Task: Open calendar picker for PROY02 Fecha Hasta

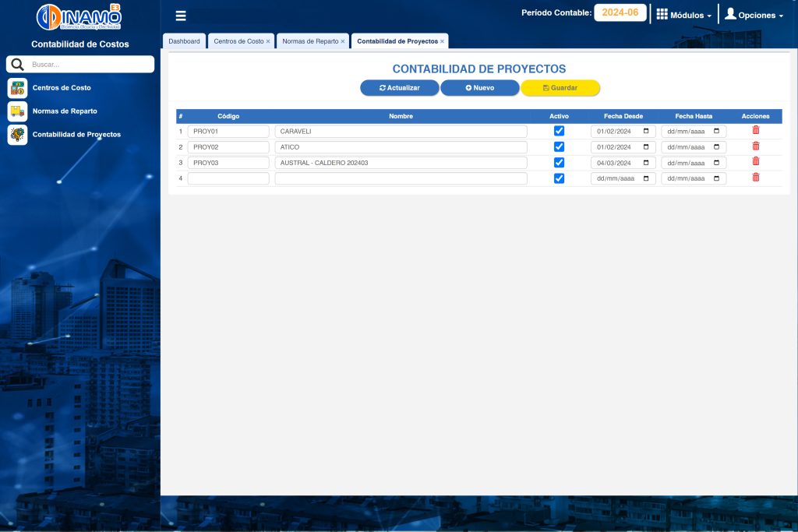Action: pos(716,147)
